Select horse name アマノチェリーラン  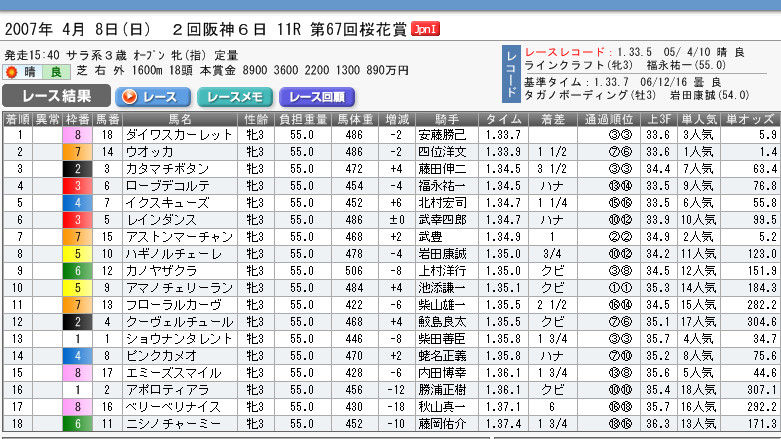pos(179,288)
